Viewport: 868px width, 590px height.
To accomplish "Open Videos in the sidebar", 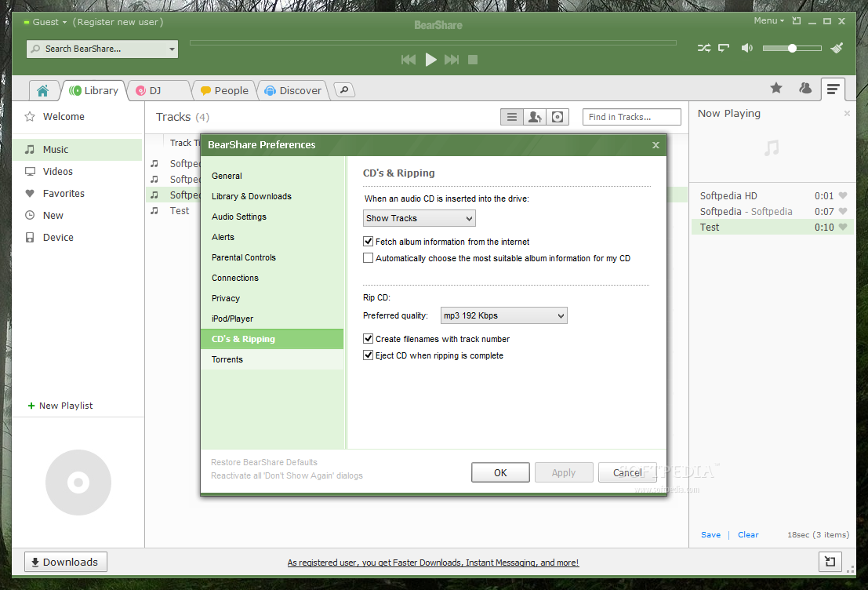I will point(78,172).
